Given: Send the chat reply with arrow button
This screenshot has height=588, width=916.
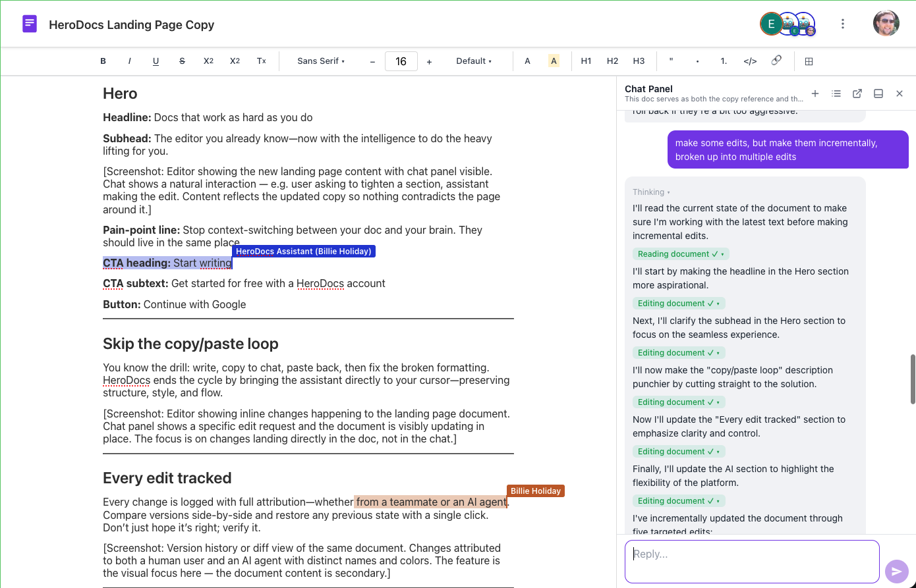Looking at the screenshot, I should 896,571.
